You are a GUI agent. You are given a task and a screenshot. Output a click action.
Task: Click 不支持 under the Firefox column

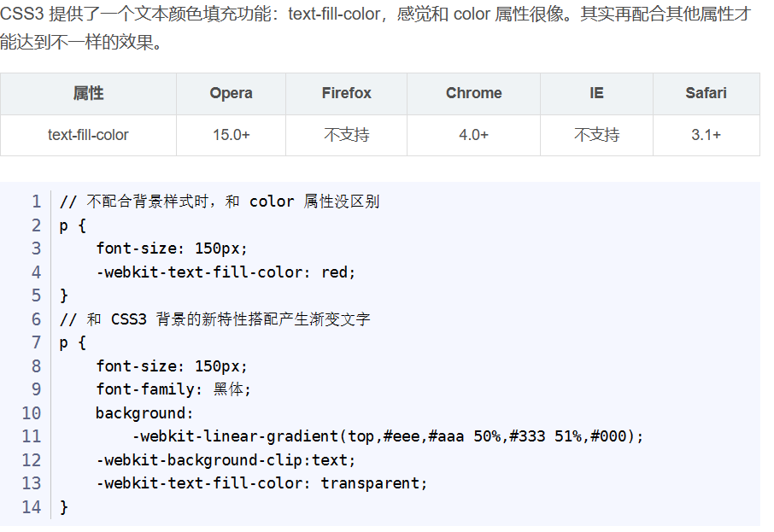pyautogui.click(x=347, y=135)
